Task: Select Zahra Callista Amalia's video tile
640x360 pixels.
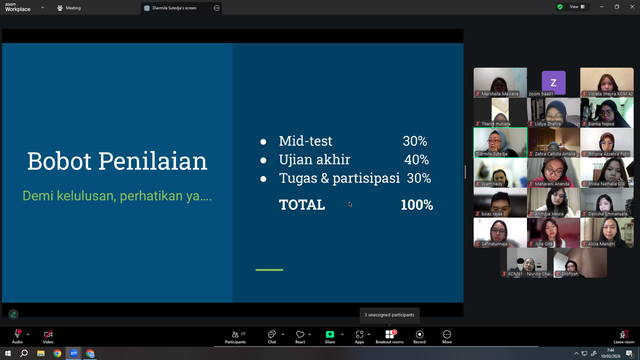Action: tap(553, 142)
